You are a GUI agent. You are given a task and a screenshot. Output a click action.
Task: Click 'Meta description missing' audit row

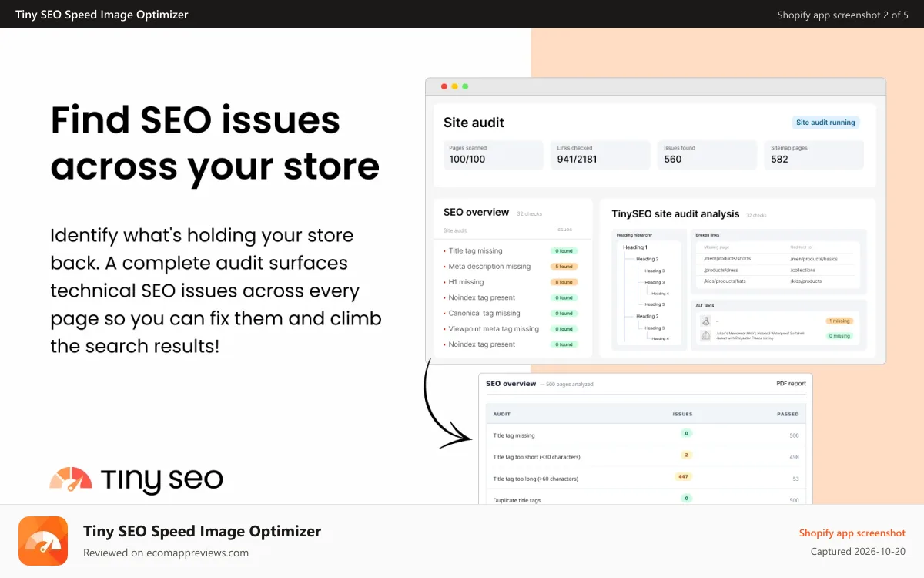511,267
